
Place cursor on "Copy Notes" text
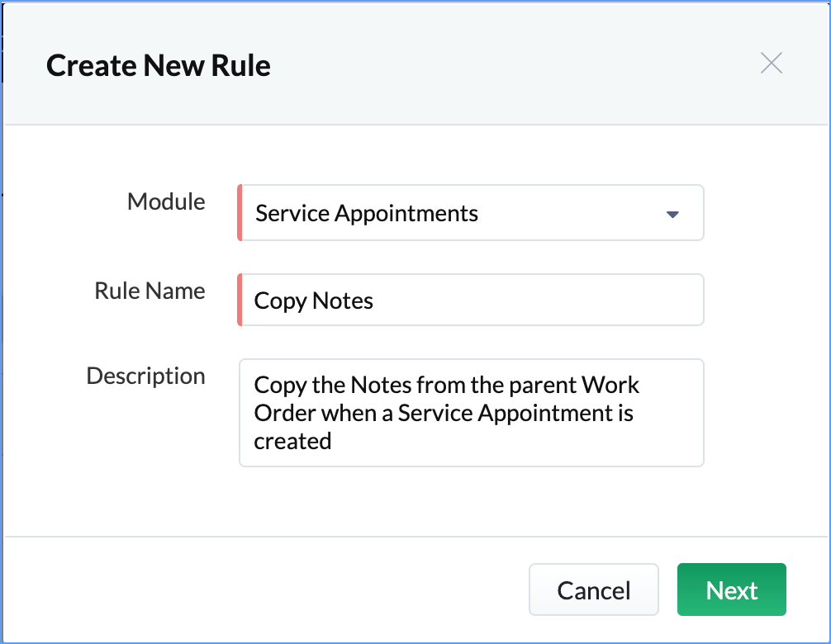pyautogui.click(x=314, y=301)
